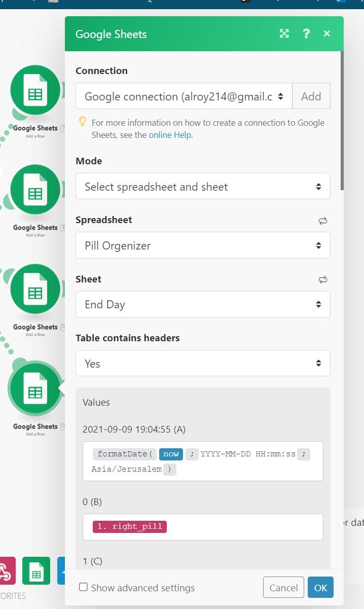Screen dimensions: 364x609
Task: Confirm with the OK button
Action: pos(320,587)
